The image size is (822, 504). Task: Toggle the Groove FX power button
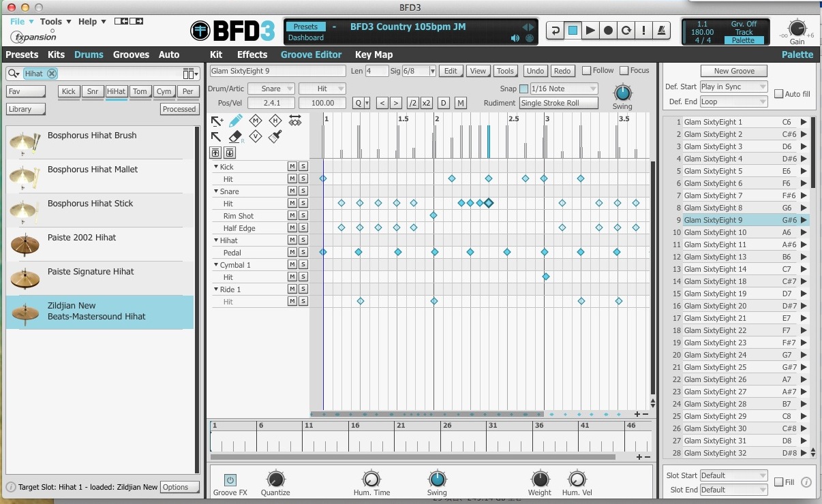[230, 480]
